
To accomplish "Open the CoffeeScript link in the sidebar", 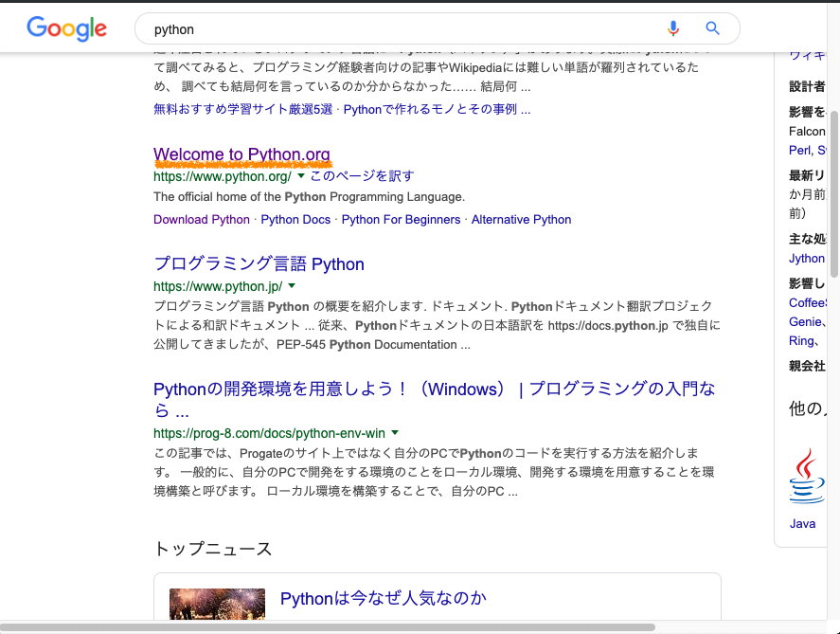I will [807, 303].
